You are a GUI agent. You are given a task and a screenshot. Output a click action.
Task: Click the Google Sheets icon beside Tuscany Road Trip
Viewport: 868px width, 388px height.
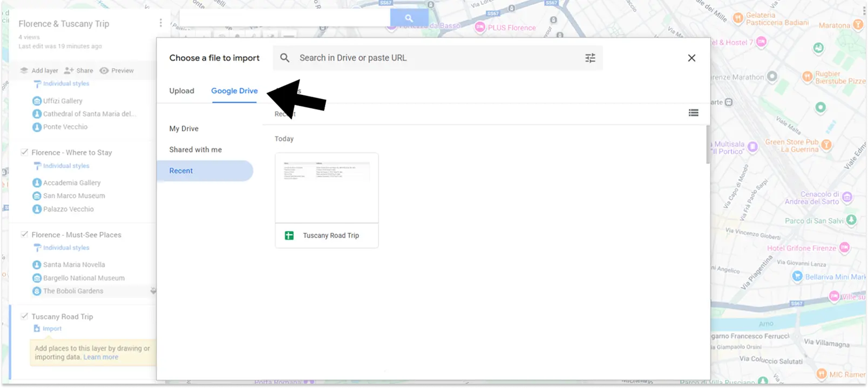(x=289, y=235)
